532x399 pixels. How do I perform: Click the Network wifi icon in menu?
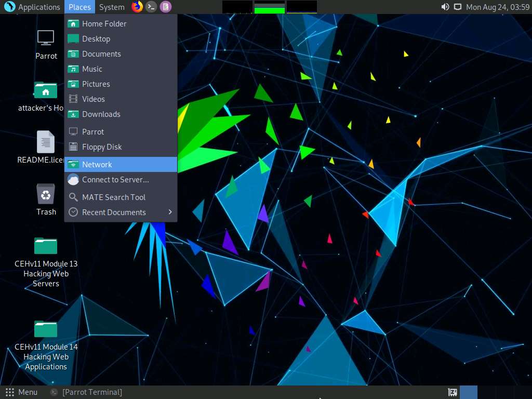tap(73, 164)
